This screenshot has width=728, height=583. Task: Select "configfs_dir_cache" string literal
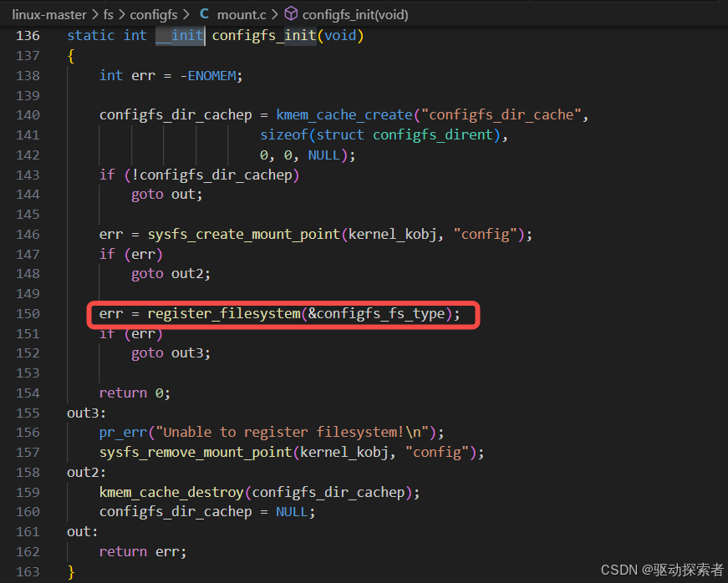click(501, 115)
